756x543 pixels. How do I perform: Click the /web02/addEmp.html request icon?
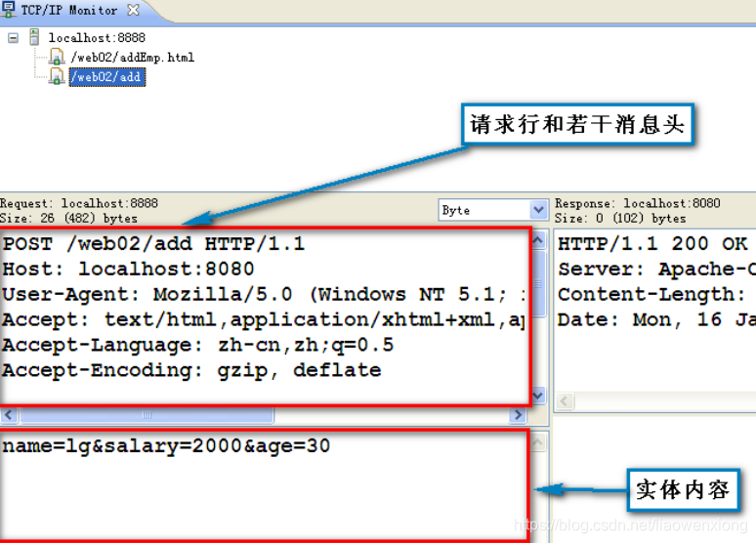57,57
